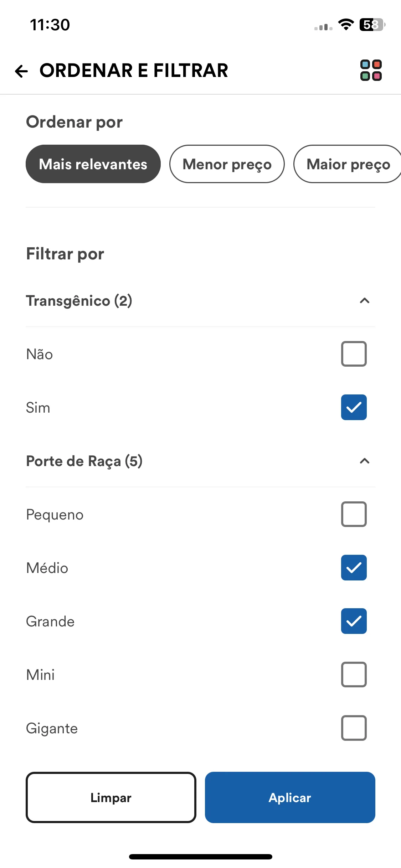Viewport: 401px width, 868px height.
Task: Uncheck the Médio size checkbox
Action: [354, 568]
